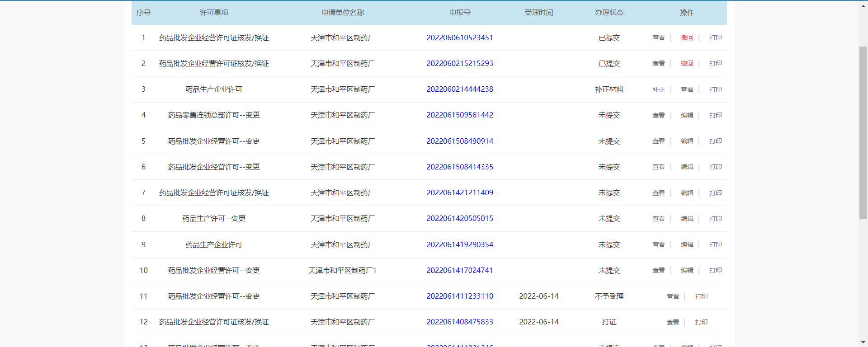The image size is (868, 347).
Task: Open application number 2022061509561442
Action: coord(459,115)
